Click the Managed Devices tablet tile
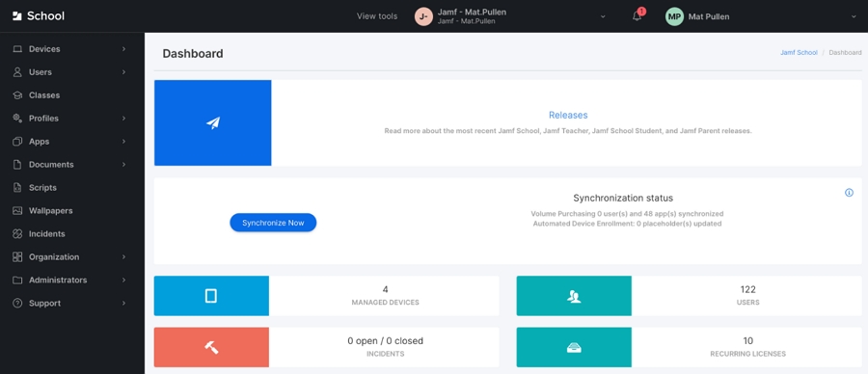The width and height of the screenshot is (868, 374). tap(211, 296)
